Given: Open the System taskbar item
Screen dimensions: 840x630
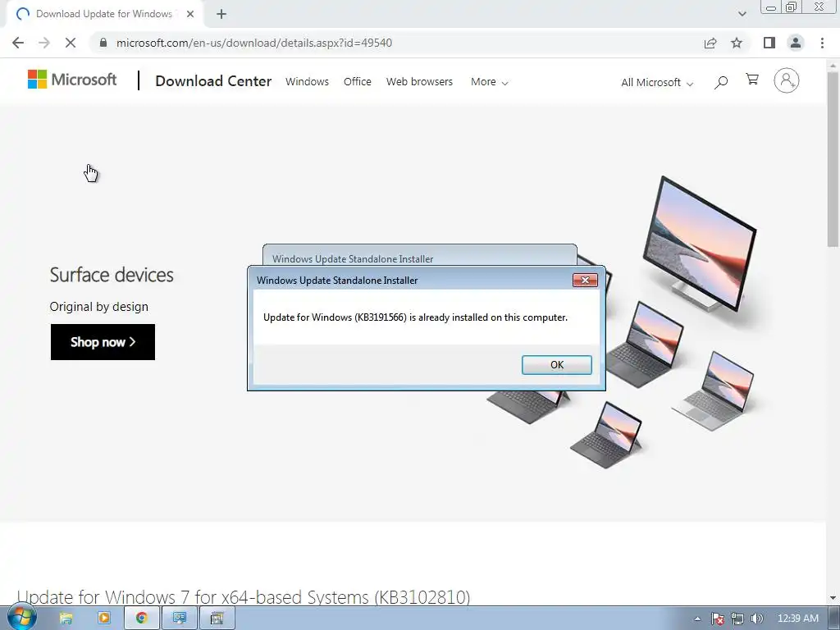Looking at the screenshot, I should pos(180,619).
